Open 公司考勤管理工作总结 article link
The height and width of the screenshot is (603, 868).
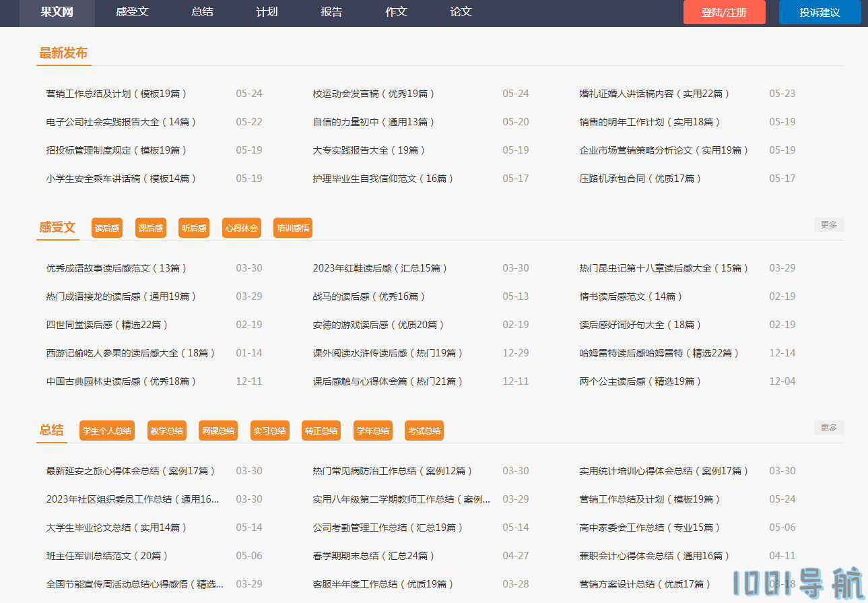pos(384,528)
